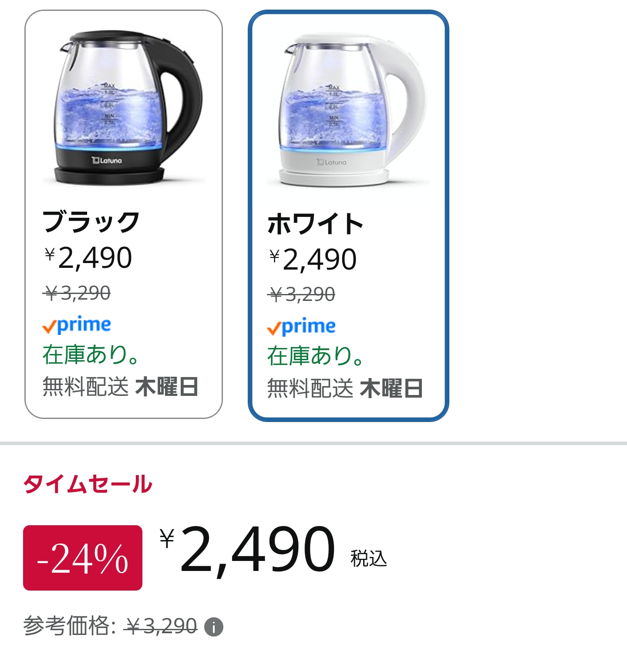Viewport: 627px width, 672px height.
Task: Click the crossed-out ¥3,290 on the ブラック card
Action: click(x=77, y=293)
